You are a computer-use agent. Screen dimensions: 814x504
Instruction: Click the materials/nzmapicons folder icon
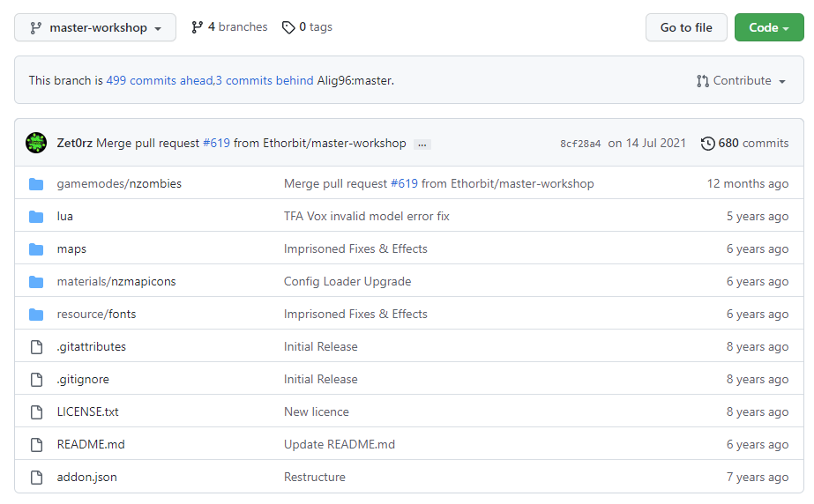pyautogui.click(x=36, y=282)
